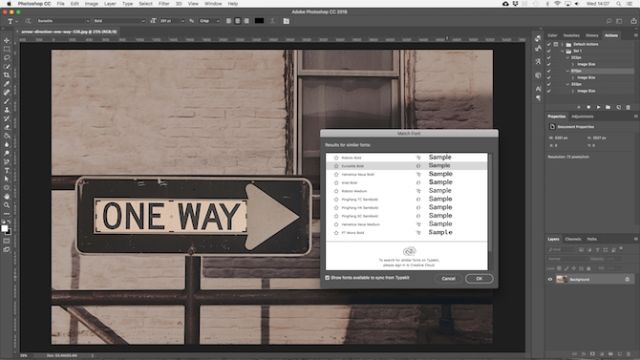Select the Lasso tool
This screenshot has width=640, height=360.
(x=7, y=58)
